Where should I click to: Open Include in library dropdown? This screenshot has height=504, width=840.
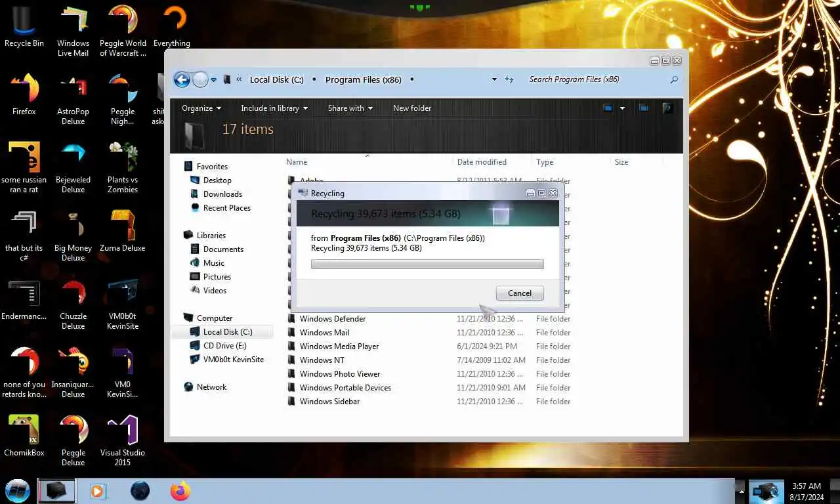[x=274, y=108]
